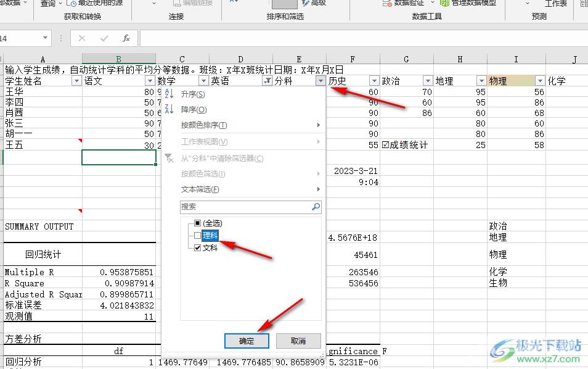
Task: Click the 取消 button
Action: (298, 341)
